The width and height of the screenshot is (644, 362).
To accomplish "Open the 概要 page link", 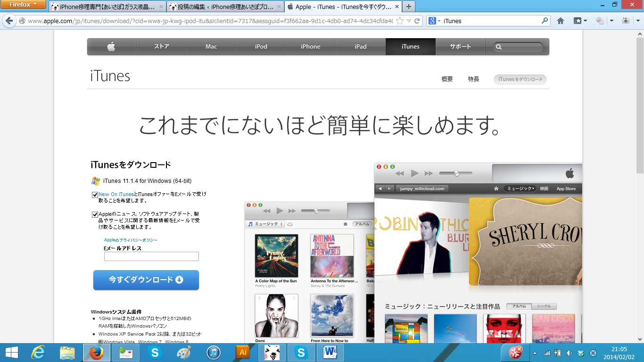I will pos(447,79).
